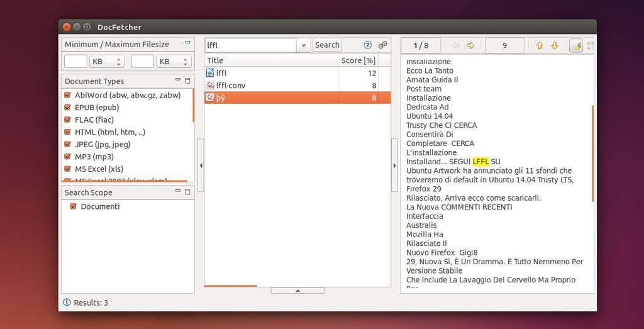644x329 pixels.
Task: Toggle the highlighter icon in preview toolbar
Action: (575, 45)
